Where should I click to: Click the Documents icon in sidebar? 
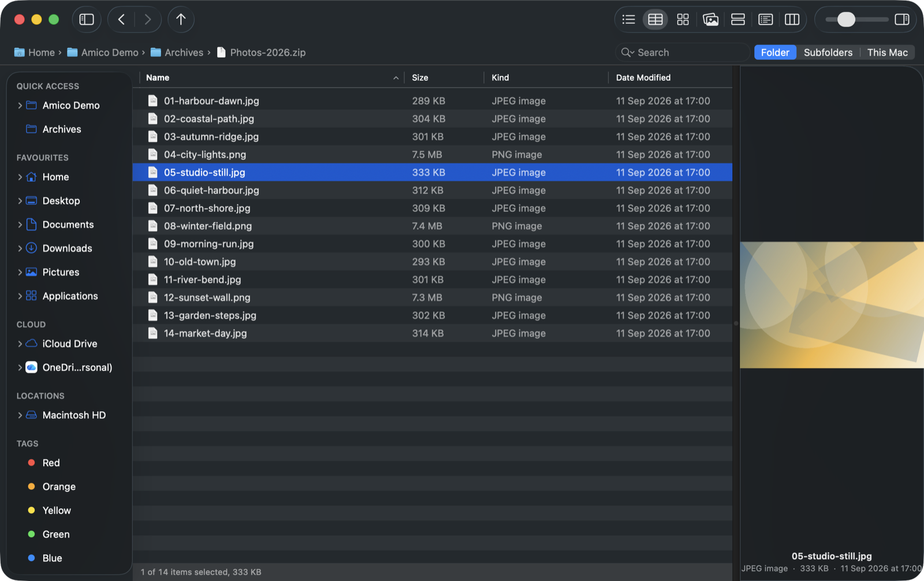click(x=32, y=225)
